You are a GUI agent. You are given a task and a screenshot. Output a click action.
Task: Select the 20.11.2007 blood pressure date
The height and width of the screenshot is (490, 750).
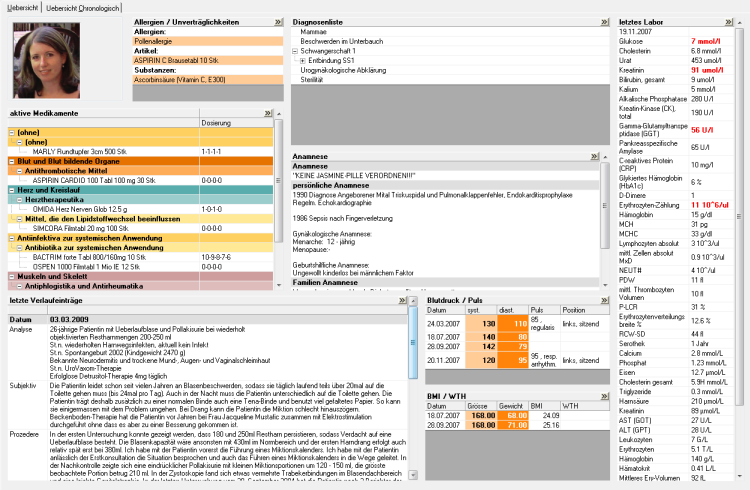[x=443, y=360]
